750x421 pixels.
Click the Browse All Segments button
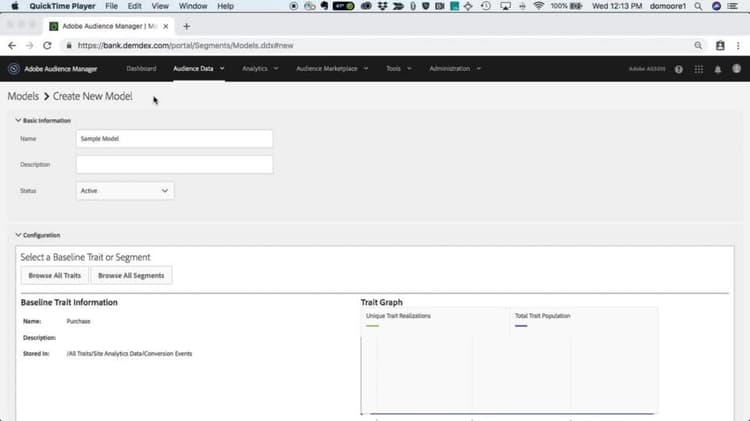(x=131, y=276)
